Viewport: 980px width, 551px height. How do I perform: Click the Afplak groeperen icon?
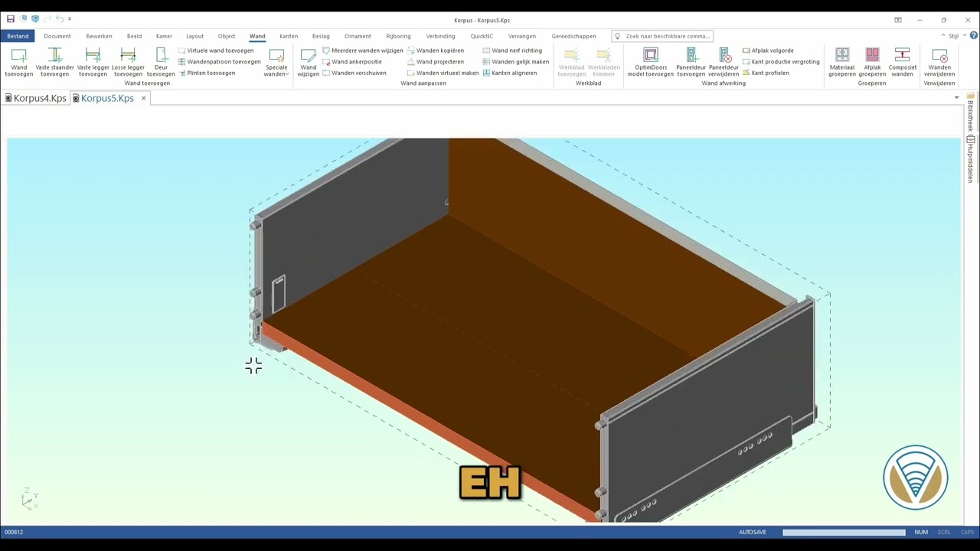tap(872, 62)
